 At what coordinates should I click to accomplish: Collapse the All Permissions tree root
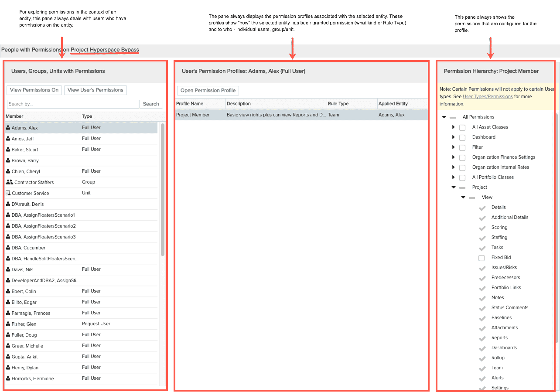pos(444,117)
